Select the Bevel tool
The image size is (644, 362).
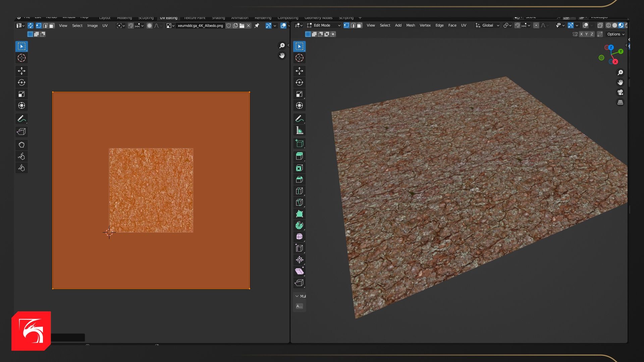pos(299,179)
